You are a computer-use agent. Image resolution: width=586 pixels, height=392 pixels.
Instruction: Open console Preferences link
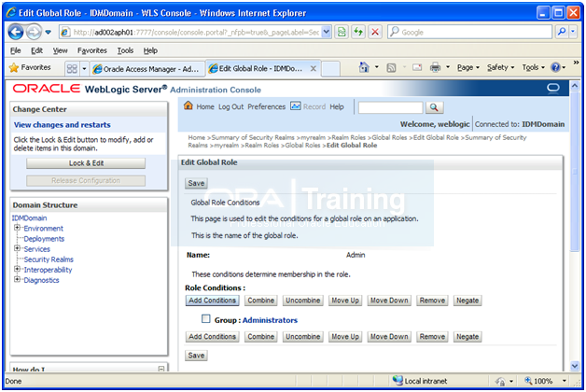(267, 107)
